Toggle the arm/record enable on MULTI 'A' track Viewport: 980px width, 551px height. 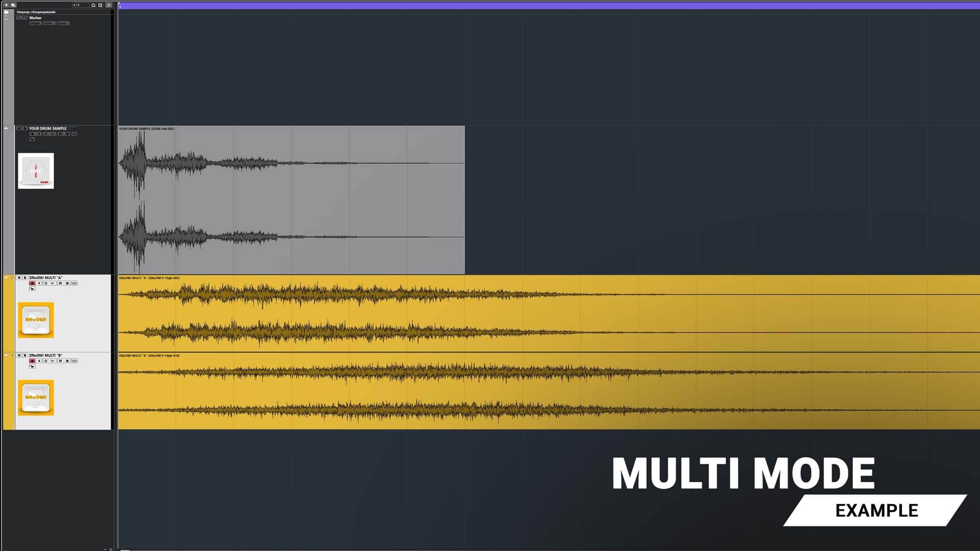tap(32, 283)
